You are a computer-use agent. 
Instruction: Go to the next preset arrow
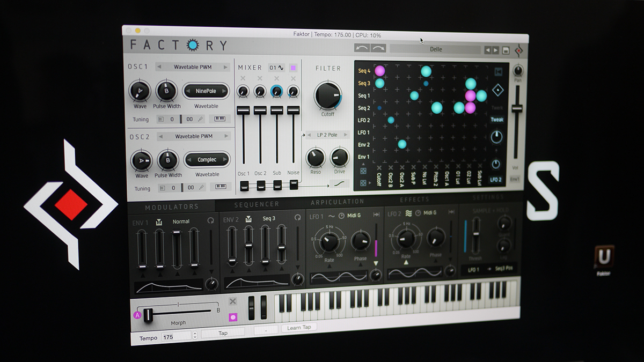[x=495, y=50]
